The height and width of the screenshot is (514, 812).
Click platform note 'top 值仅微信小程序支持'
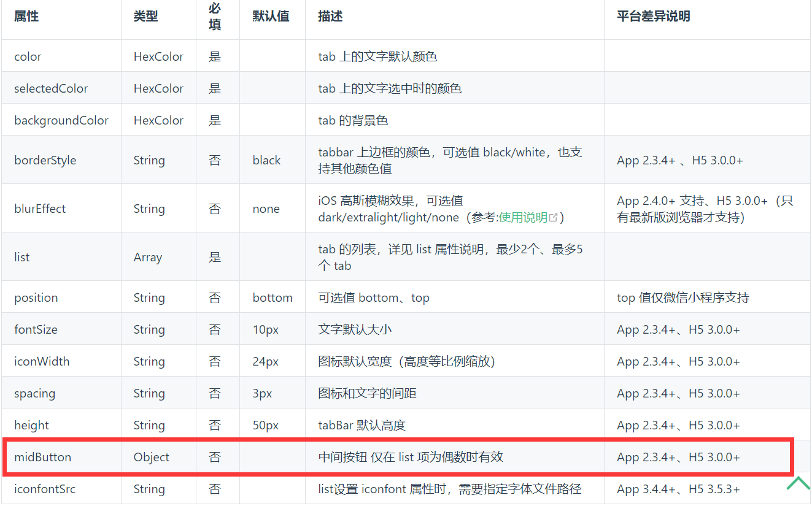(x=683, y=297)
